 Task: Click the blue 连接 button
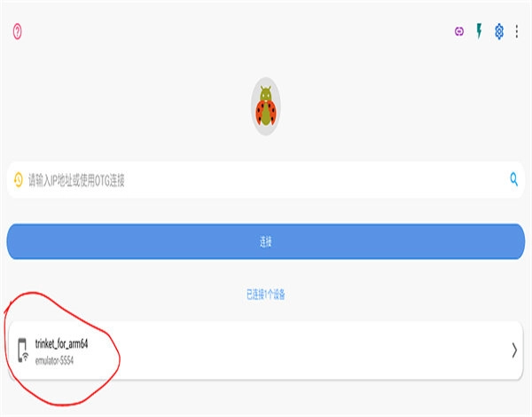click(266, 242)
